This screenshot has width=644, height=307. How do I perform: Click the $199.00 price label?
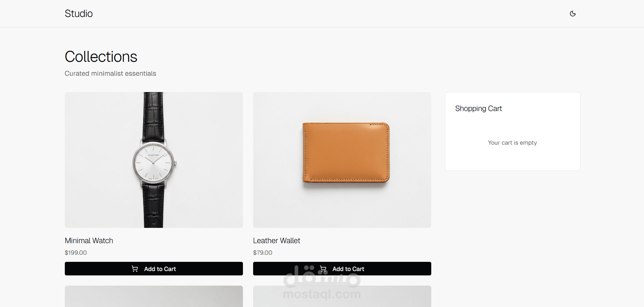76,253
